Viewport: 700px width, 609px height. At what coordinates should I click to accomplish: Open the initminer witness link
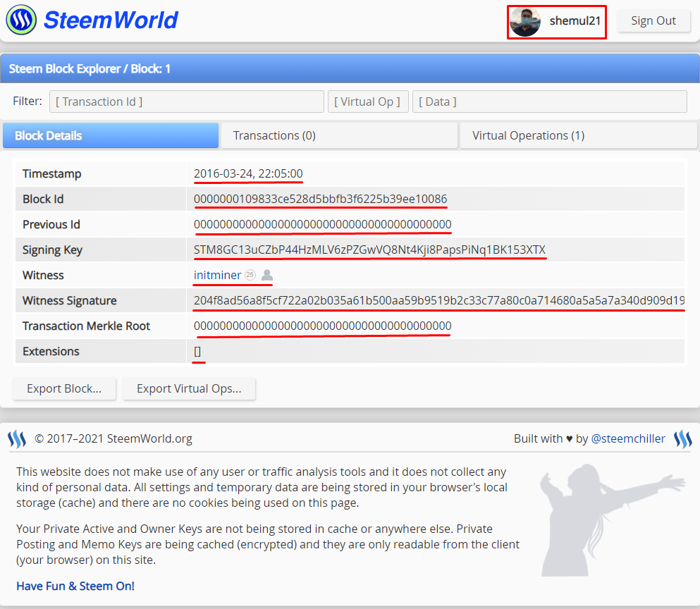(217, 275)
